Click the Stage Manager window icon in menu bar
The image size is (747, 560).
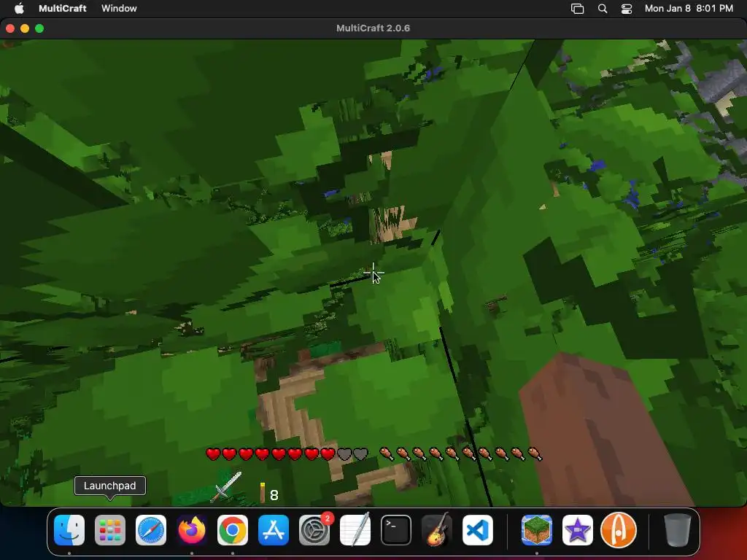578,9
